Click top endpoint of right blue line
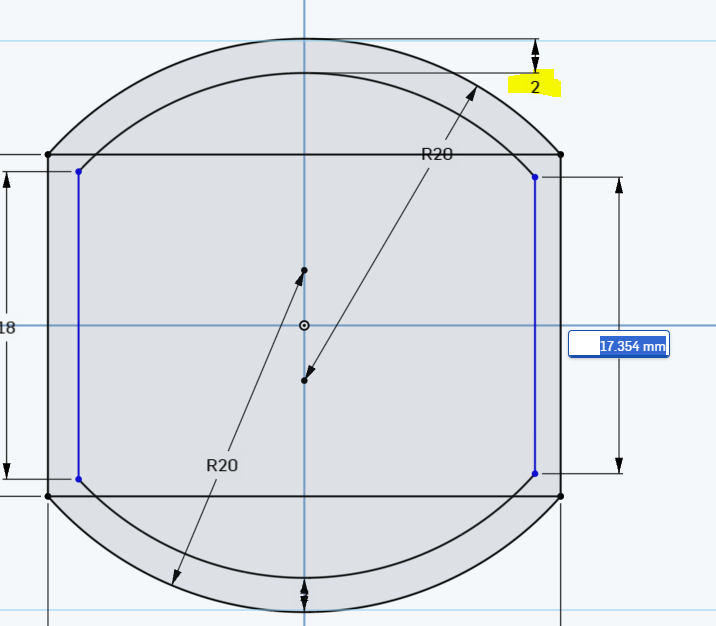716x626 pixels. pyautogui.click(x=535, y=177)
